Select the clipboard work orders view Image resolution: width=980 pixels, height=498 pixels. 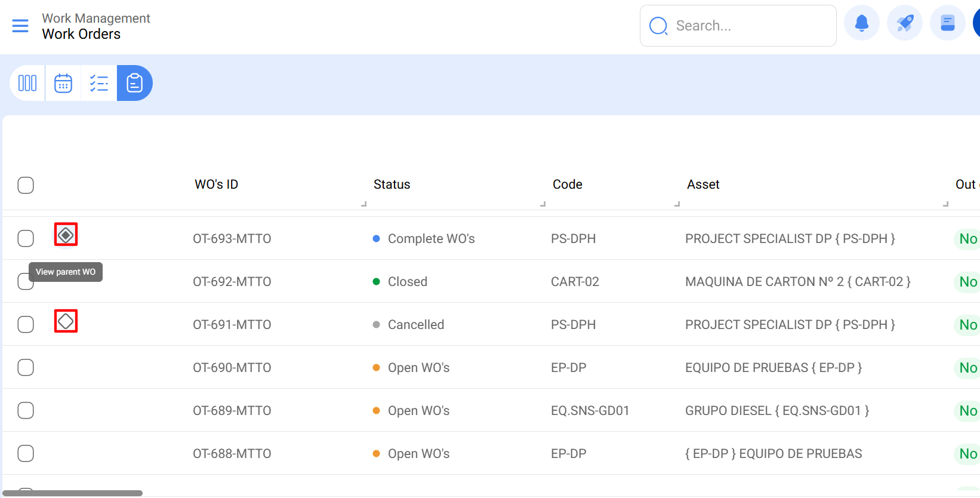point(135,83)
